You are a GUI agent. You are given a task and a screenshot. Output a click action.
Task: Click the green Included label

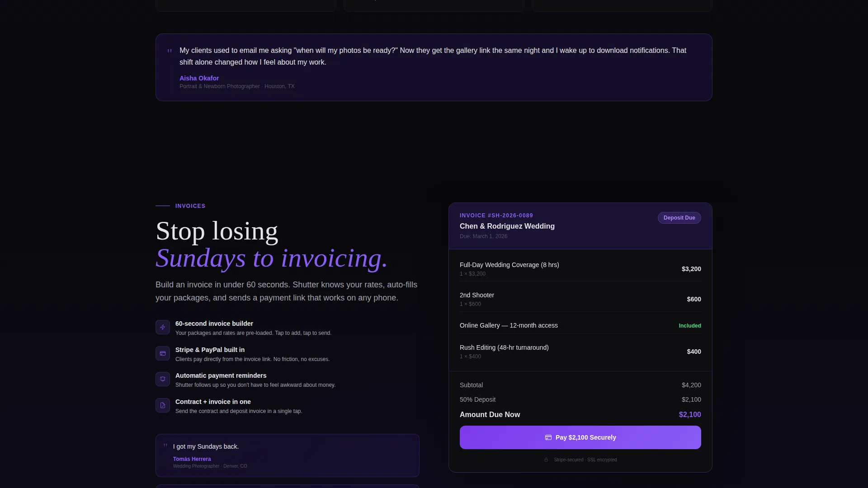(x=690, y=326)
